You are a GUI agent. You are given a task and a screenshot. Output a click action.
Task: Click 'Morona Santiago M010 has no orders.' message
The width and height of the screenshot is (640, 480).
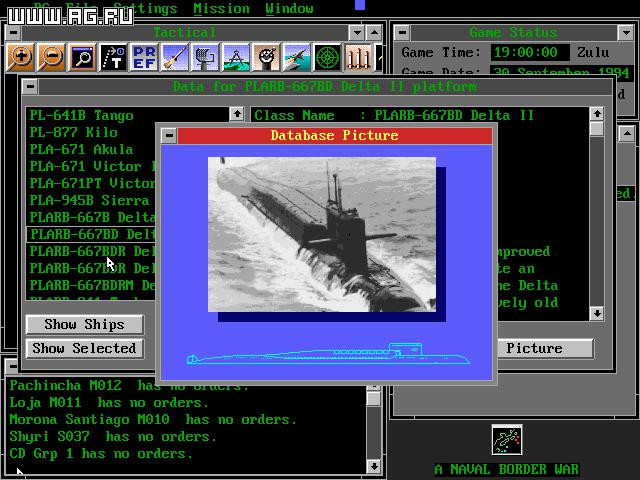click(153, 420)
